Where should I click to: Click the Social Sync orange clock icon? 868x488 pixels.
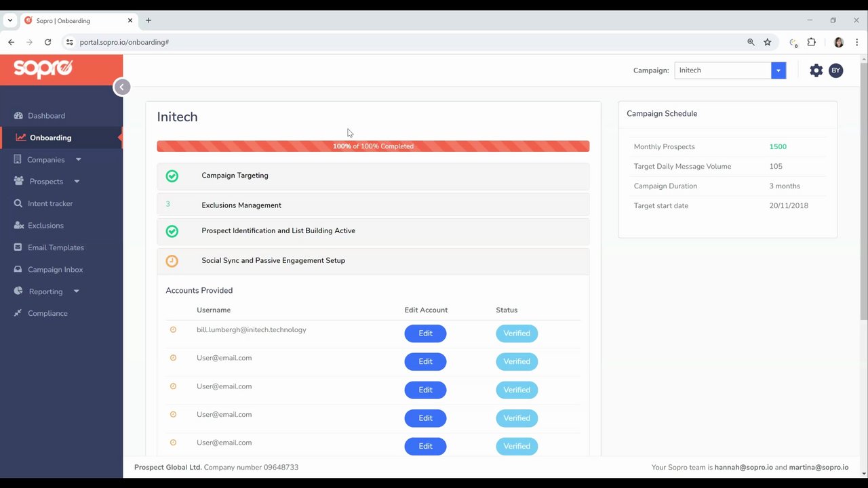(x=172, y=261)
